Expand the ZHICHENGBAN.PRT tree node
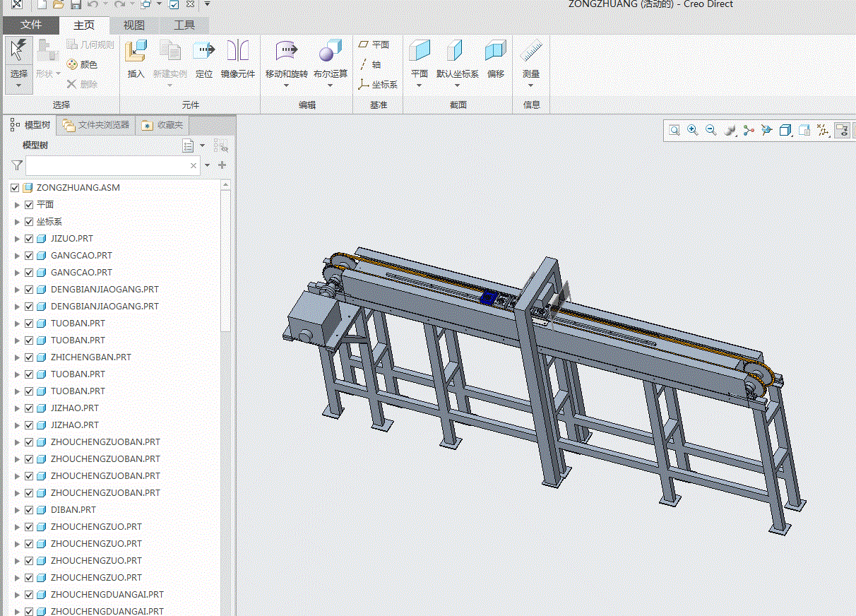Viewport: 856px width, 616px height. coord(18,357)
